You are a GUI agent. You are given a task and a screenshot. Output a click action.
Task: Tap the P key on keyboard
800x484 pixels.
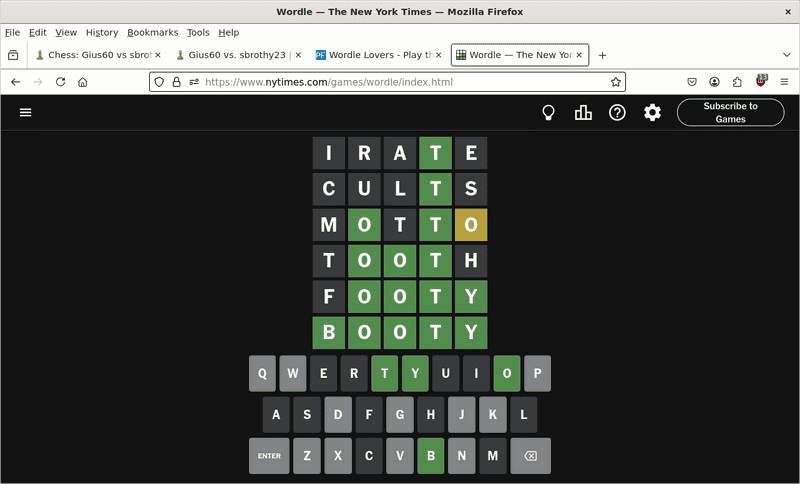tap(537, 373)
